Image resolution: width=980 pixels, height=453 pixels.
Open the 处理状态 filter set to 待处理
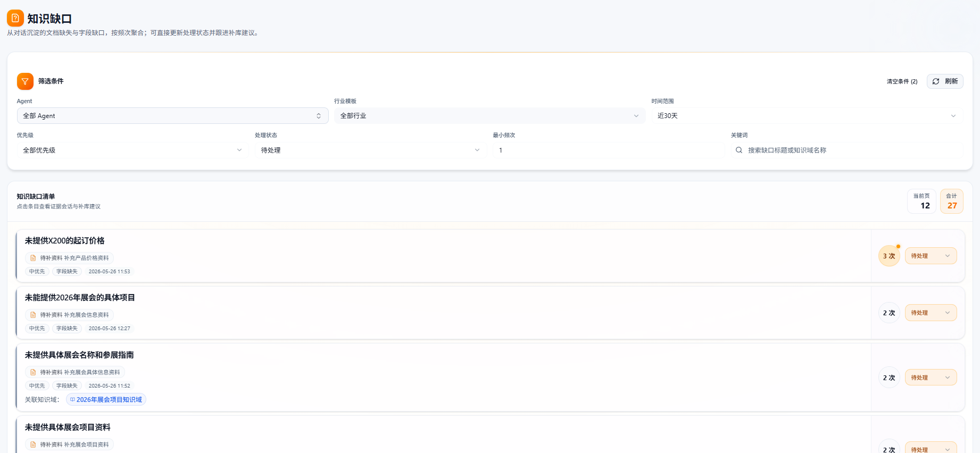pyautogui.click(x=371, y=150)
